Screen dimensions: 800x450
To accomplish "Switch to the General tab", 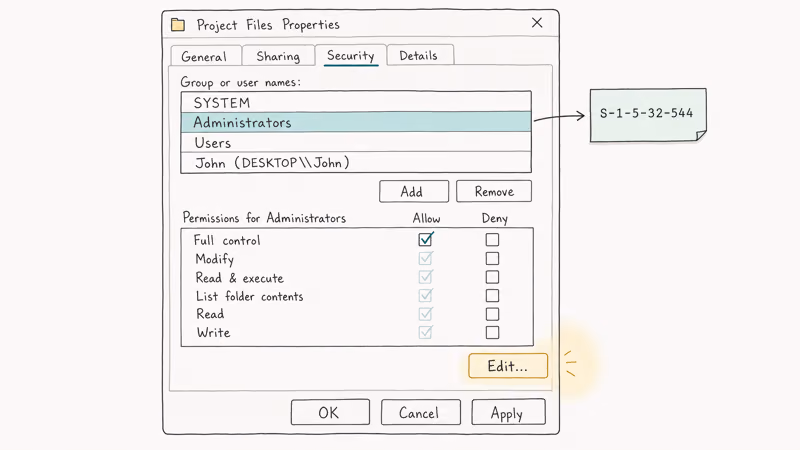I will coord(206,56).
